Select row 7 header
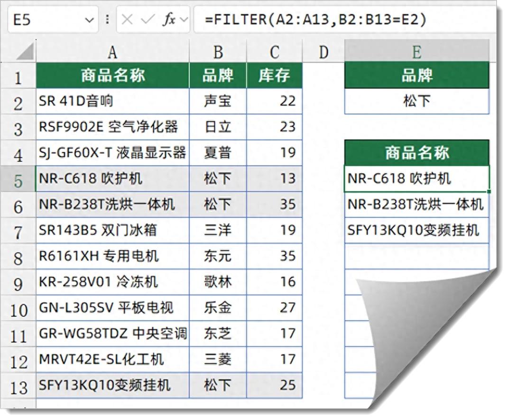 (x=18, y=231)
